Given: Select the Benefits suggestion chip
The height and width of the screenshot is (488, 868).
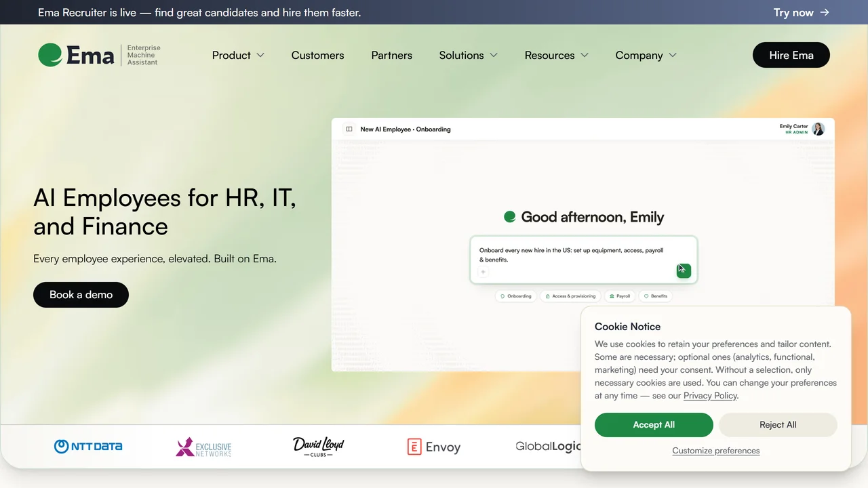Looking at the screenshot, I should point(656,296).
